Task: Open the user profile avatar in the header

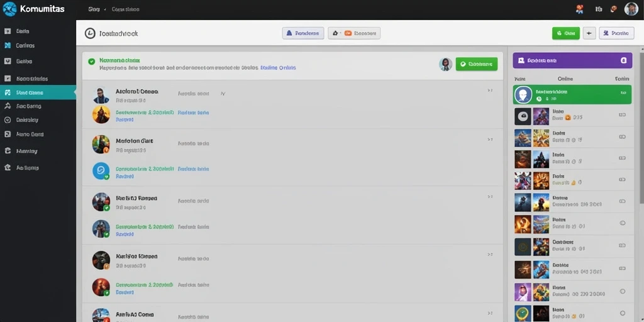Action: [631, 9]
